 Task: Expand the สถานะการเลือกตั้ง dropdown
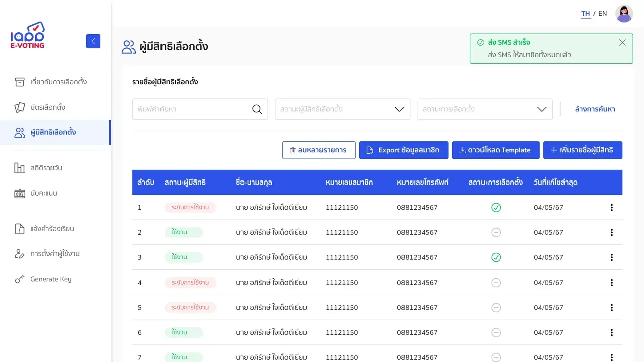pos(485,109)
